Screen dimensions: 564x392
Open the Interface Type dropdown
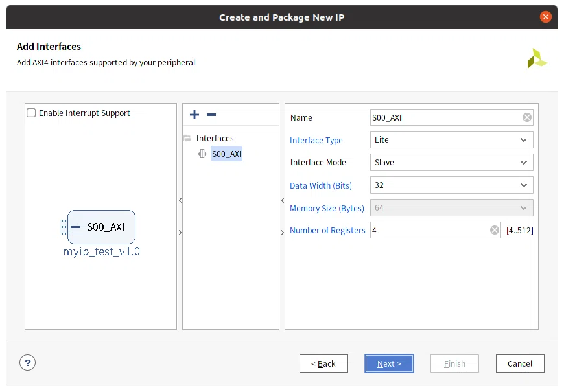451,139
